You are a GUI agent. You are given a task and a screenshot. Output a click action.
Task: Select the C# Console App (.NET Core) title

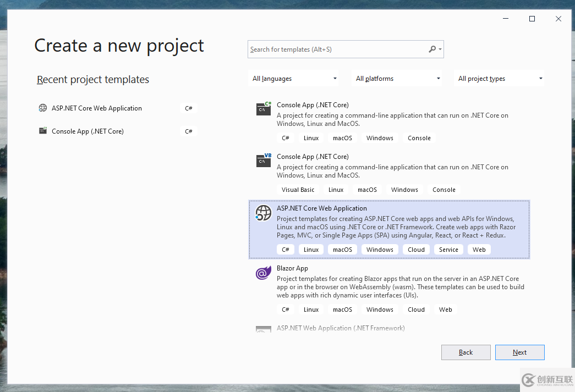coord(313,105)
